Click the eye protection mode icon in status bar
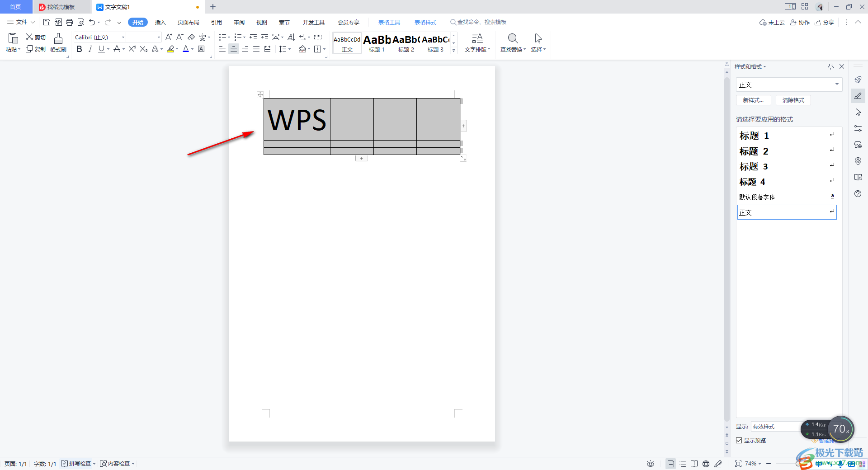 coord(650,464)
